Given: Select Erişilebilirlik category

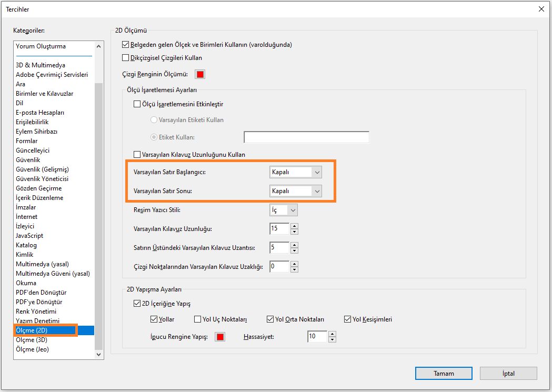Looking at the screenshot, I should pyautogui.click(x=32, y=122).
